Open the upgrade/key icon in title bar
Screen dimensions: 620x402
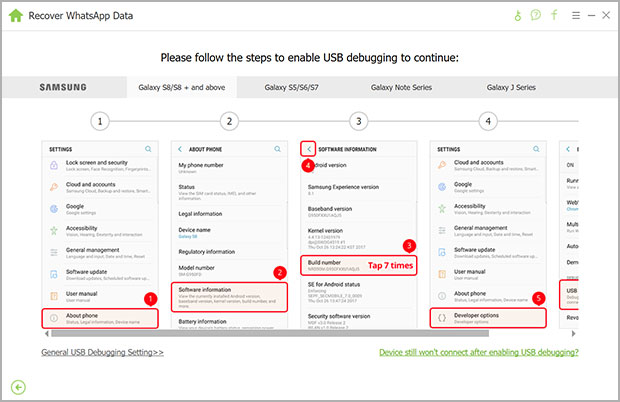[x=518, y=15]
